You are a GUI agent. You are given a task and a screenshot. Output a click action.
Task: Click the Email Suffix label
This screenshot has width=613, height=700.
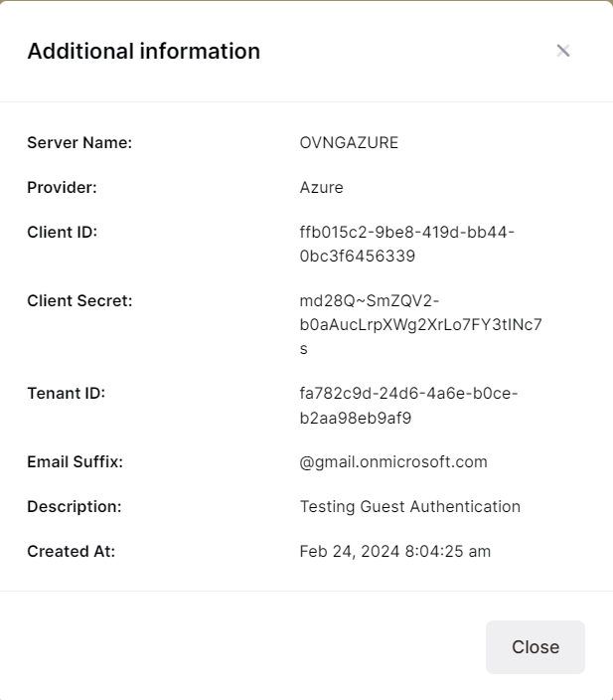point(75,461)
